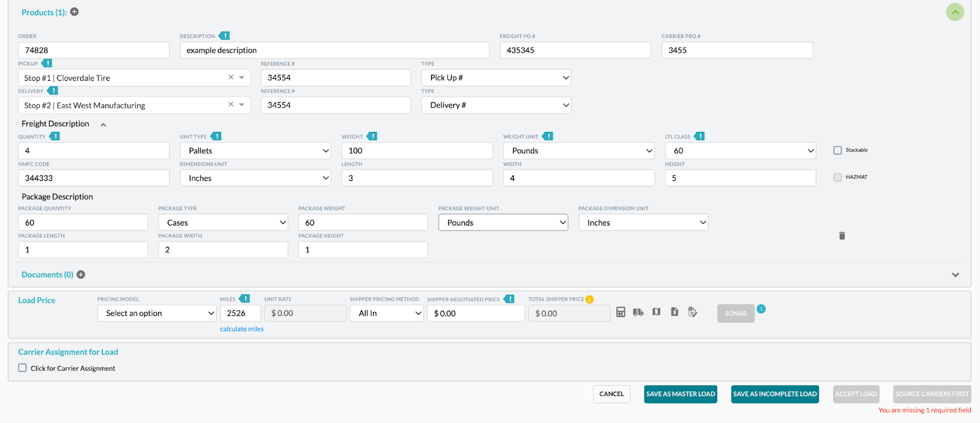The image size is (980, 423).
Task: Open the Delivery stop dropdown arrow
Action: point(242,105)
